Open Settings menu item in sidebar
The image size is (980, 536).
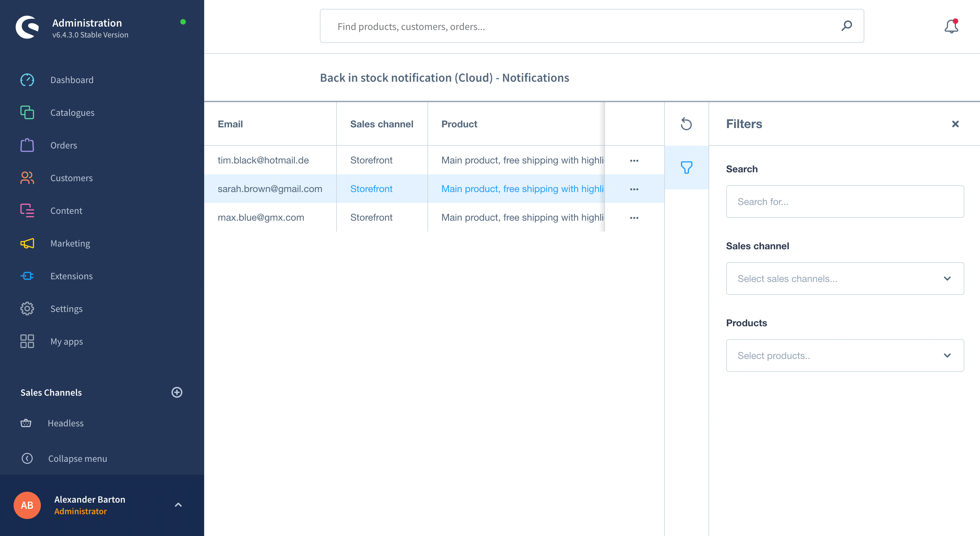(65, 309)
